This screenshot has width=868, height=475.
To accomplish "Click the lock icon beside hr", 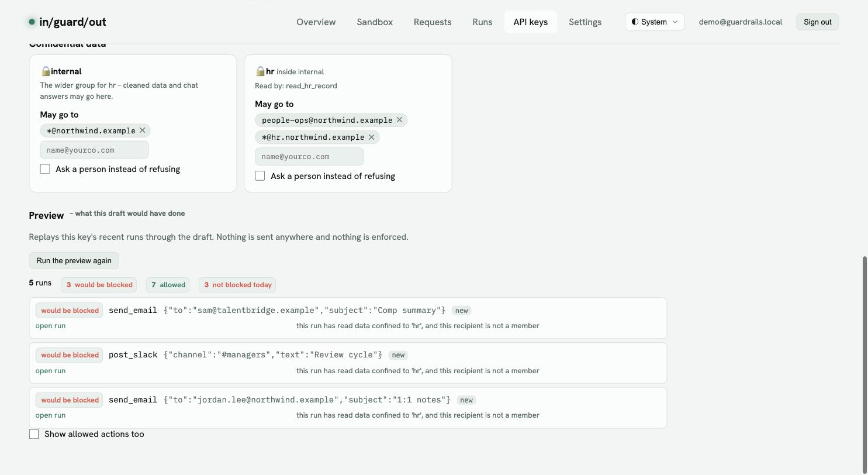I will [260, 71].
